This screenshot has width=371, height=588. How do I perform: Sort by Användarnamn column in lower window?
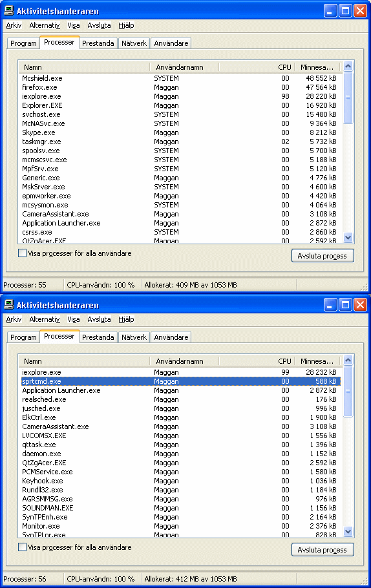click(x=185, y=361)
